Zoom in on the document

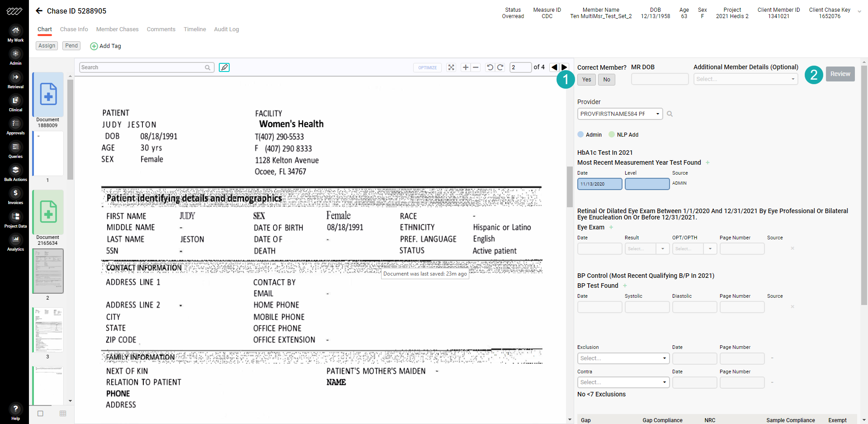[x=466, y=67]
